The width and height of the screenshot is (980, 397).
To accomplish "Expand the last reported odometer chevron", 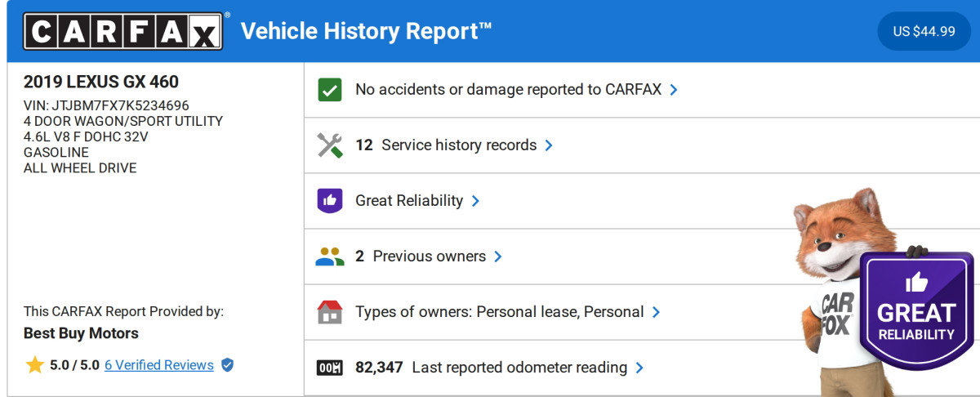I will coord(639,368).
